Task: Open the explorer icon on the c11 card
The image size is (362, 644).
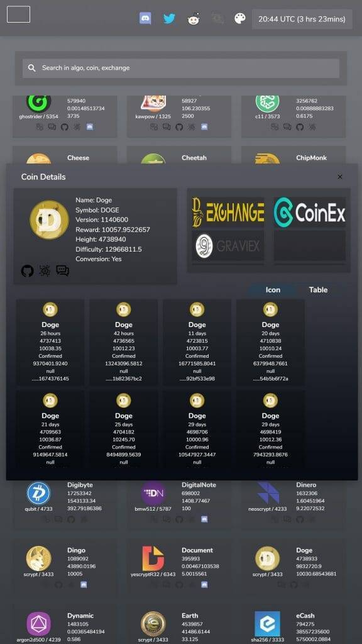Action: tap(312, 127)
